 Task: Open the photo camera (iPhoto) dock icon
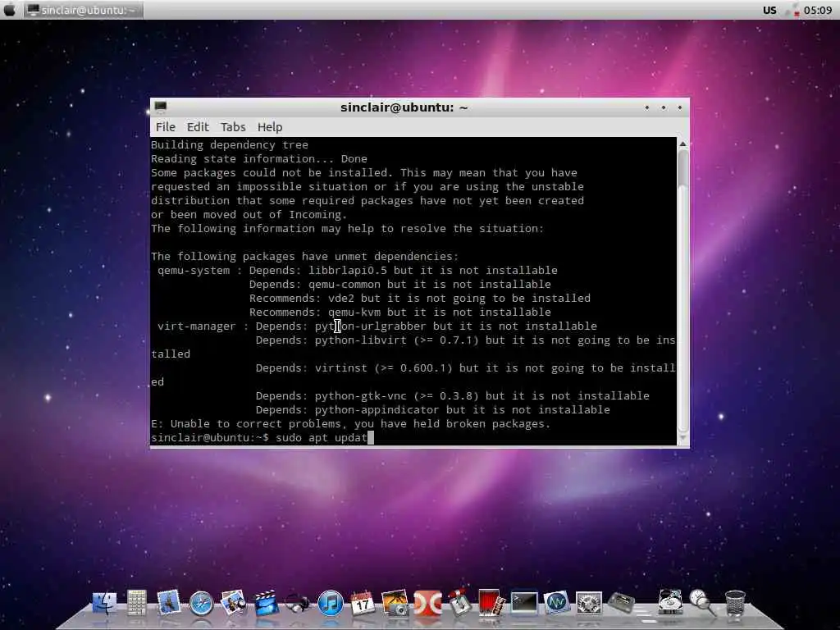click(x=395, y=603)
